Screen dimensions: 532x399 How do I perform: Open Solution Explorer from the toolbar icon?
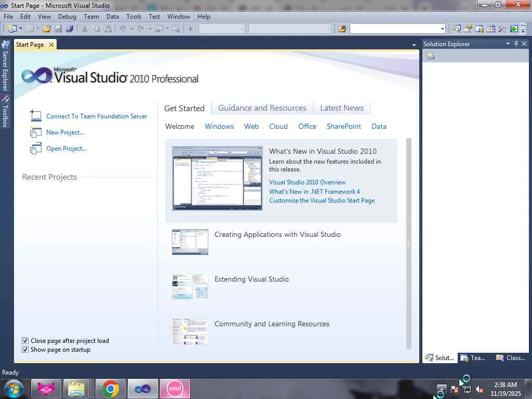[x=456, y=29]
